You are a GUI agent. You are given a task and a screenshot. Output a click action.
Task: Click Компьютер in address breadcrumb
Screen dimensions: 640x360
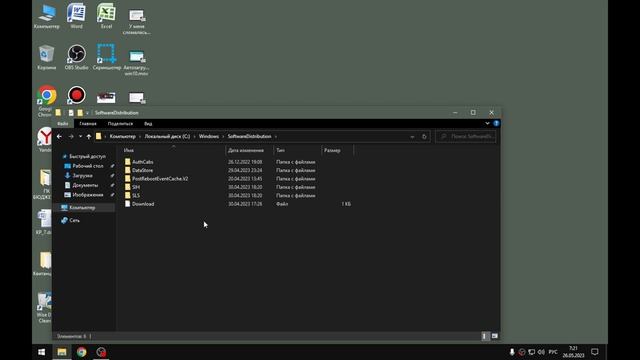pyautogui.click(x=122, y=136)
